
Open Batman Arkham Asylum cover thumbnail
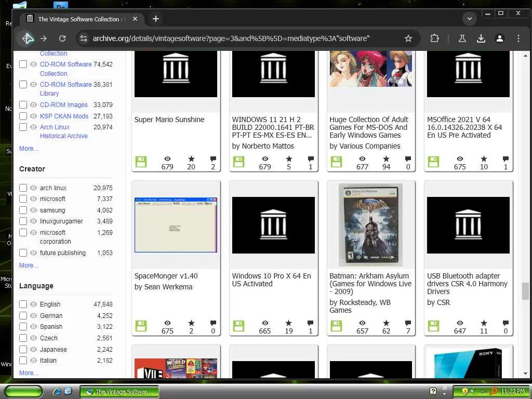(370, 225)
